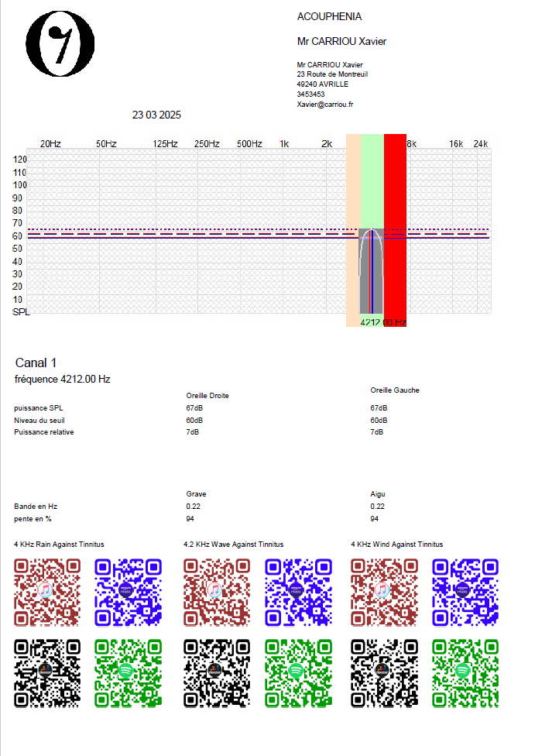This screenshot has width=535, height=756.
Task: Click 'fréquence 4212.00 Hz' text
Action: point(62,380)
